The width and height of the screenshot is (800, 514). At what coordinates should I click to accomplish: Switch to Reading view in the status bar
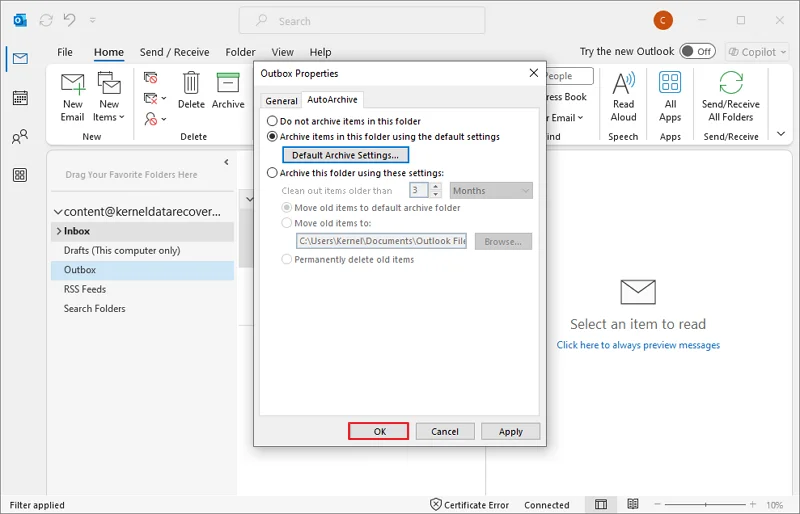(x=633, y=504)
